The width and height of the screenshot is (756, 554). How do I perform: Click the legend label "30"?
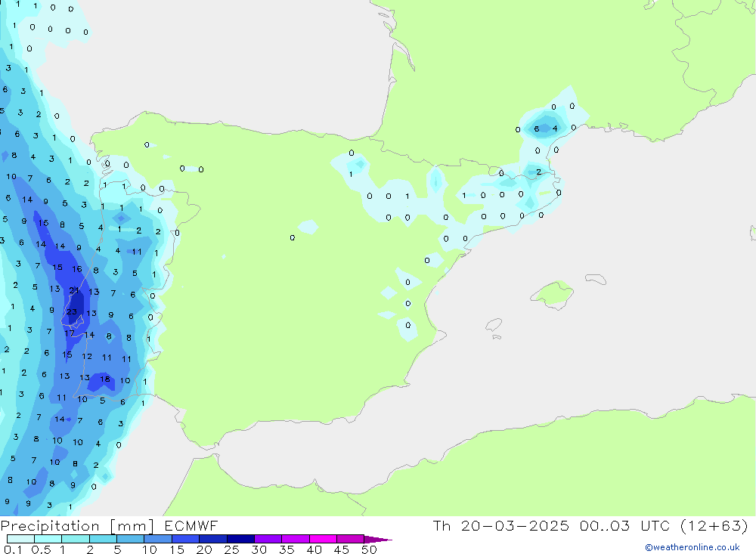pos(259,549)
